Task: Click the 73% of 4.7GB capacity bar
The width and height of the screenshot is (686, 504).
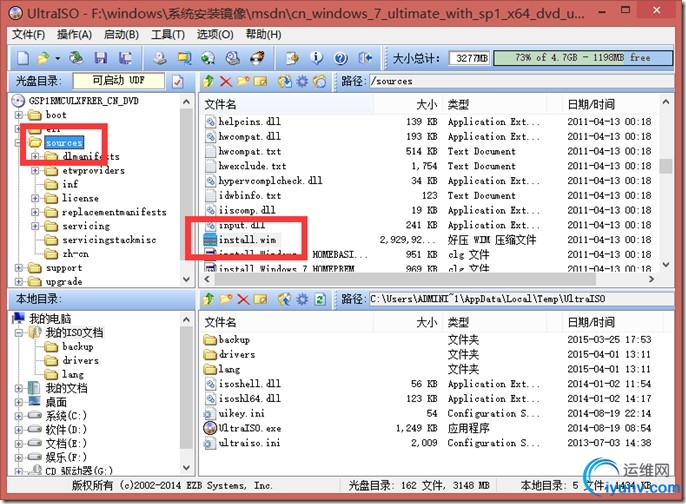Action: pyautogui.click(x=583, y=58)
